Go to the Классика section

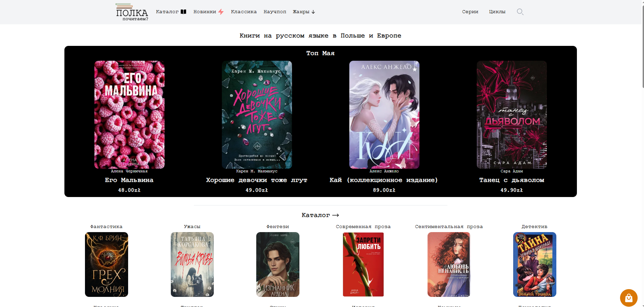[244, 12]
